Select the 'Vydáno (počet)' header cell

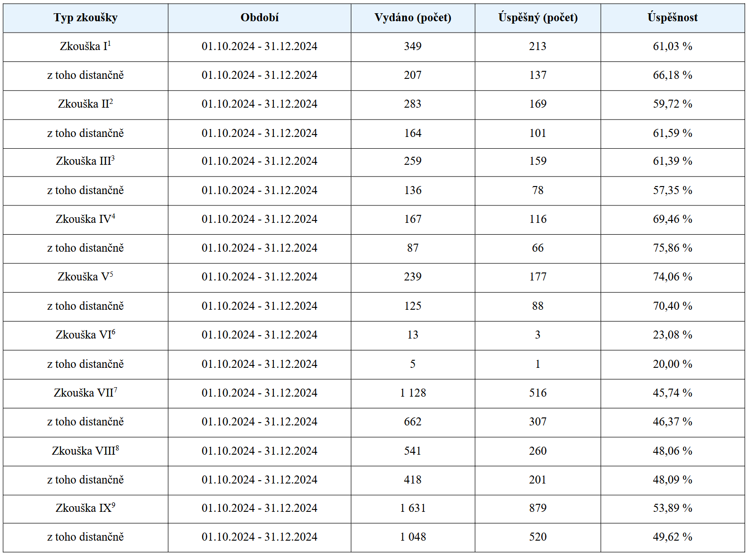tap(413, 18)
